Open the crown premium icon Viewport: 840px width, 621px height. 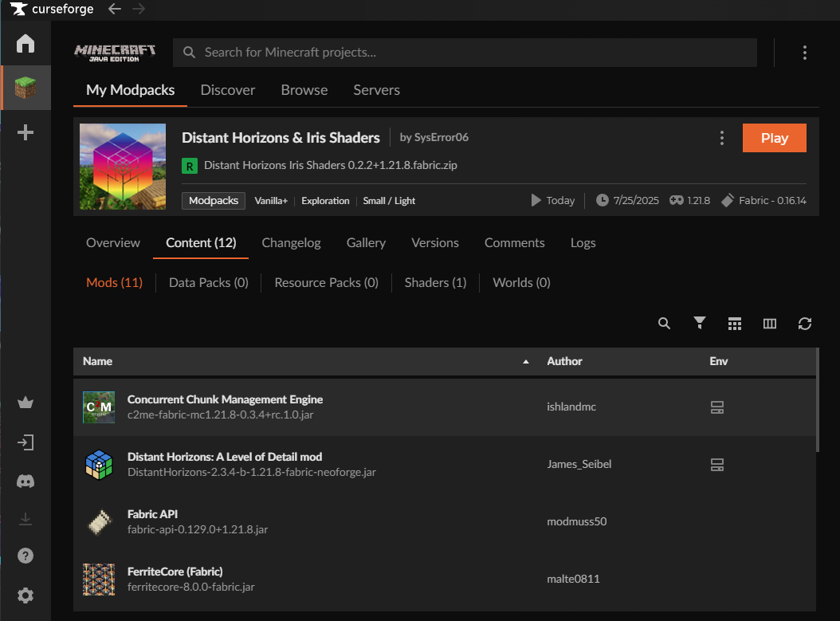tap(26, 403)
